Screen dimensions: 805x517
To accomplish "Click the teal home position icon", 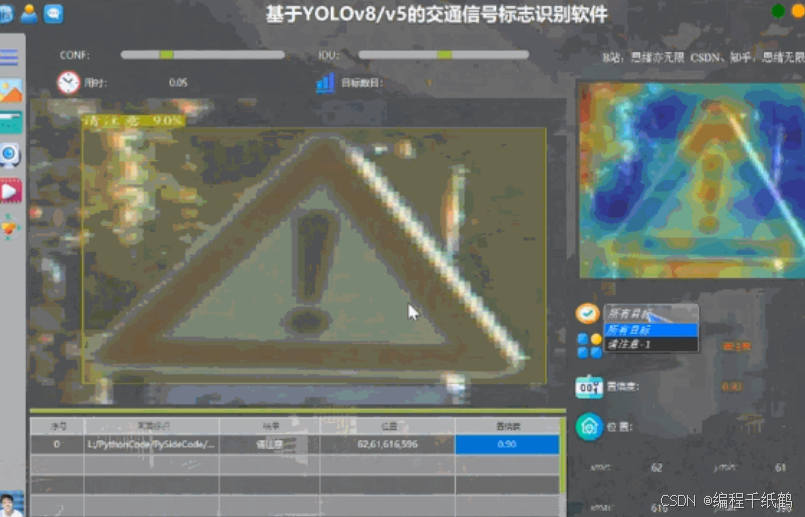I will pyautogui.click(x=589, y=426).
